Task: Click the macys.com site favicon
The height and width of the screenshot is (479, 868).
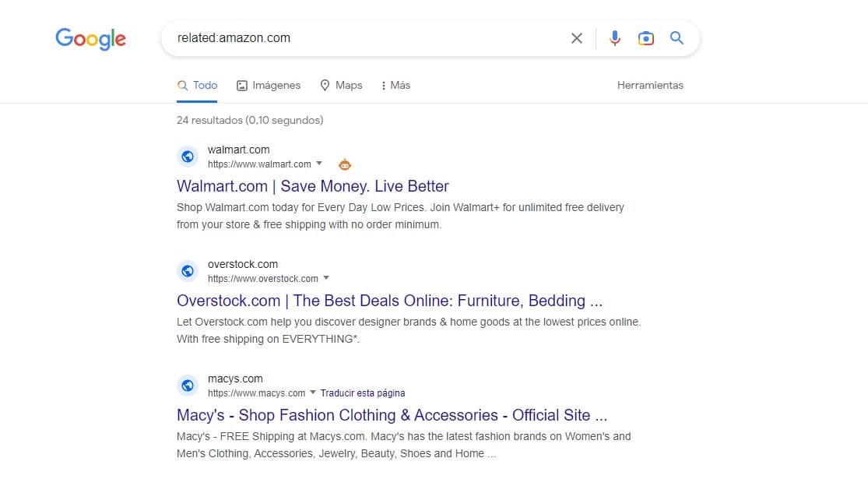Action: 188,385
